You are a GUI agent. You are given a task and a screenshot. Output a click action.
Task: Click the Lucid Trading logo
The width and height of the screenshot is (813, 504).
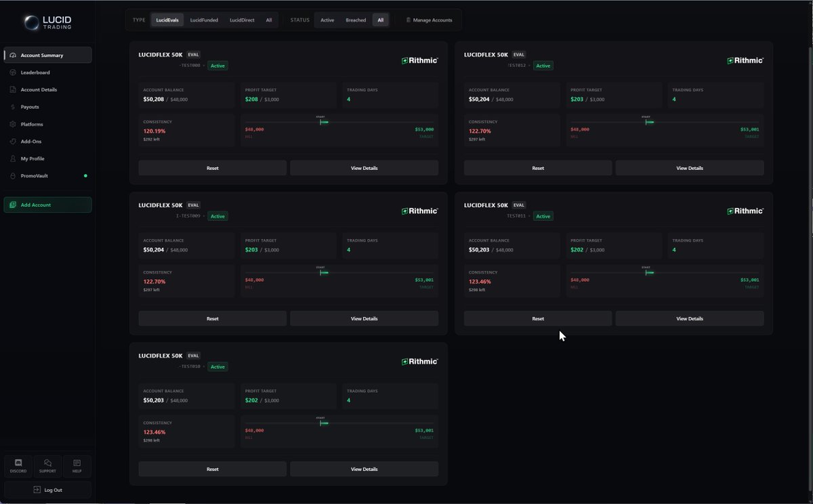pyautogui.click(x=47, y=23)
